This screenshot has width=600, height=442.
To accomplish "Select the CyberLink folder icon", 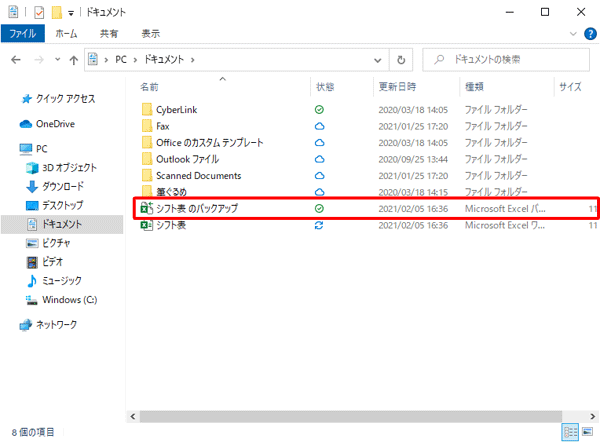I will click(147, 109).
